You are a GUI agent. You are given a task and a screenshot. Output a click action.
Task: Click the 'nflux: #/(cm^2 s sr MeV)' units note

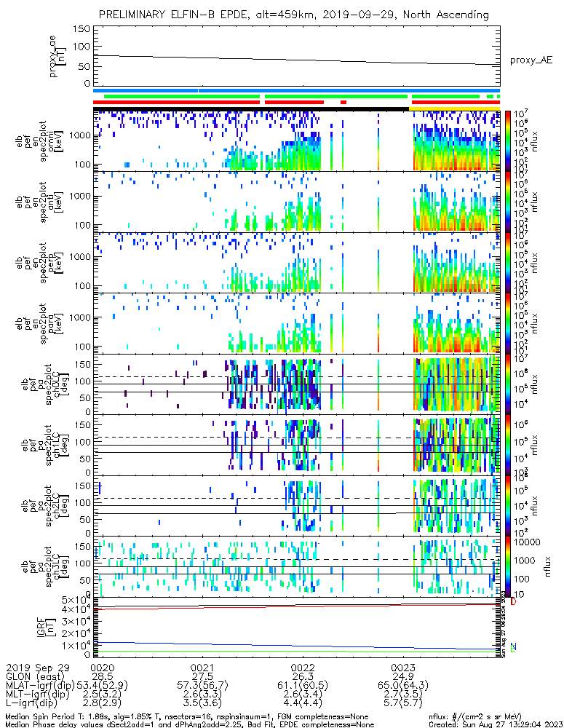pyautogui.click(x=475, y=717)
